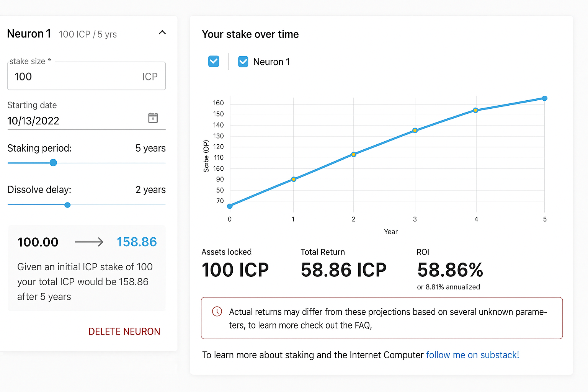Disable the Neuron 1 chart visibility checkbox
The height and width of the screenshot is (392, 588).
point(243,61)
